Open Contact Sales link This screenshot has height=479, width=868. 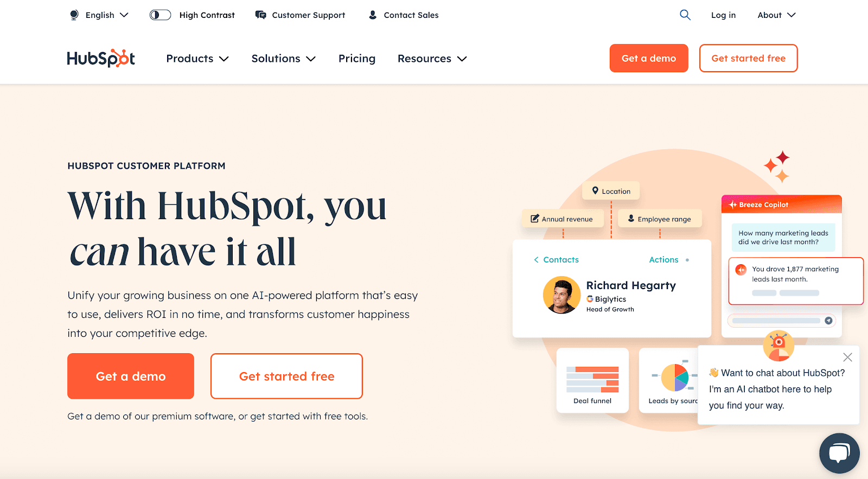(x=411, y=15)
